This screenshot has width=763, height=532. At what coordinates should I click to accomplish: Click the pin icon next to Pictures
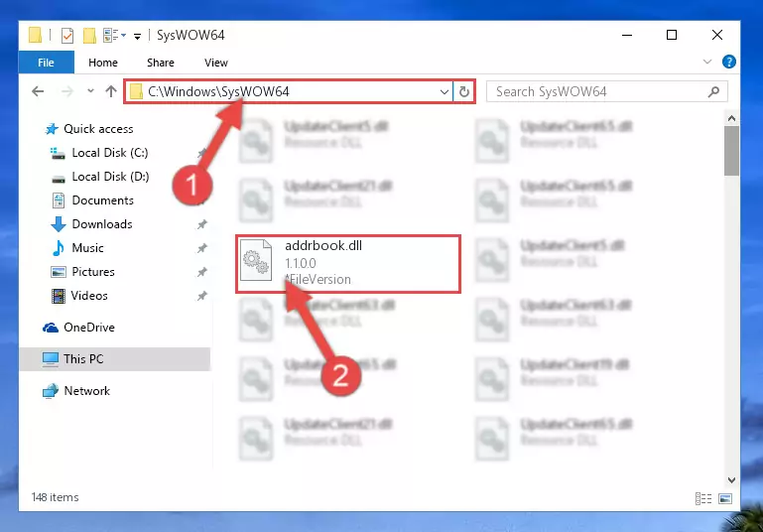[x=202, y=272]
